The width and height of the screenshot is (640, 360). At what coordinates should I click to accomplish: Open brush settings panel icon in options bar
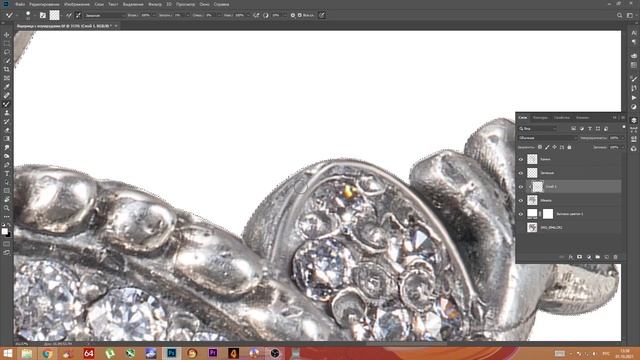click(43, 15)
